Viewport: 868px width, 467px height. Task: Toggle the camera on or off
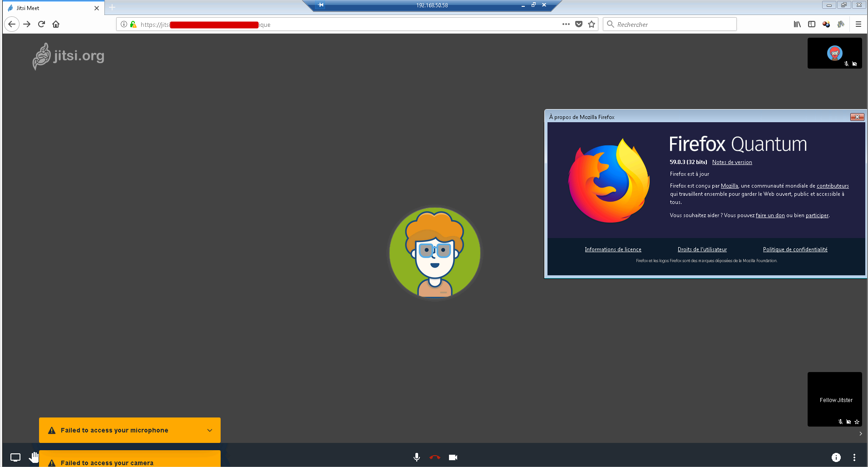(453, 457)
